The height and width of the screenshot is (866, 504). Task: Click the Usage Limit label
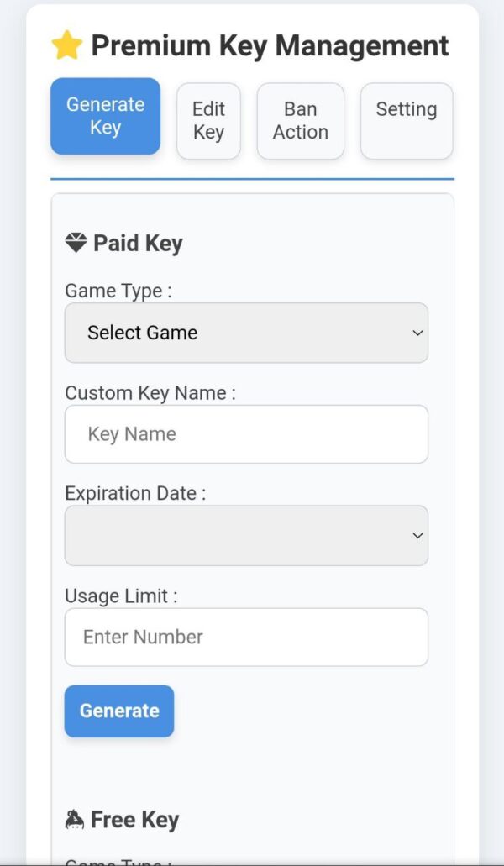pyautogui.click(x=122, y=596)
